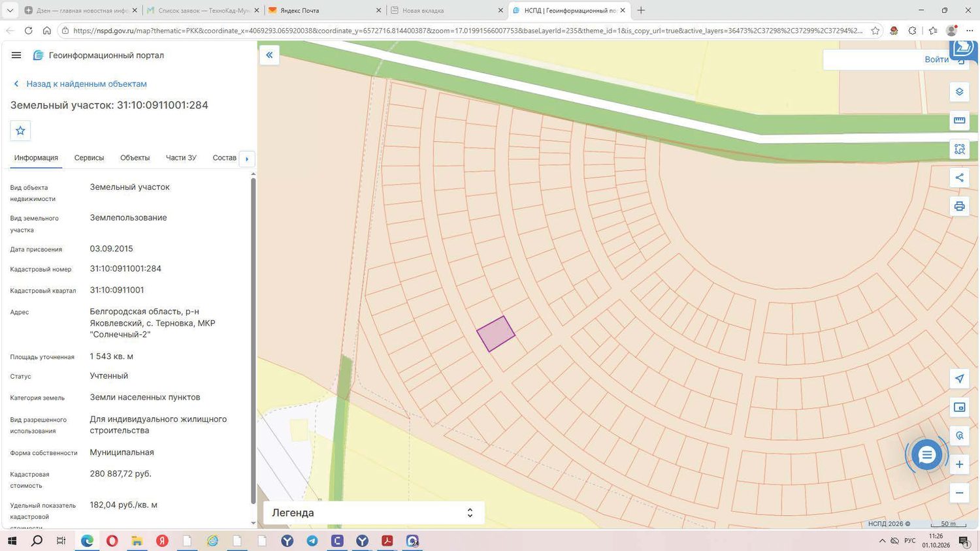Print the map
This screenshot has height=551, width=980.
point(959,206)
